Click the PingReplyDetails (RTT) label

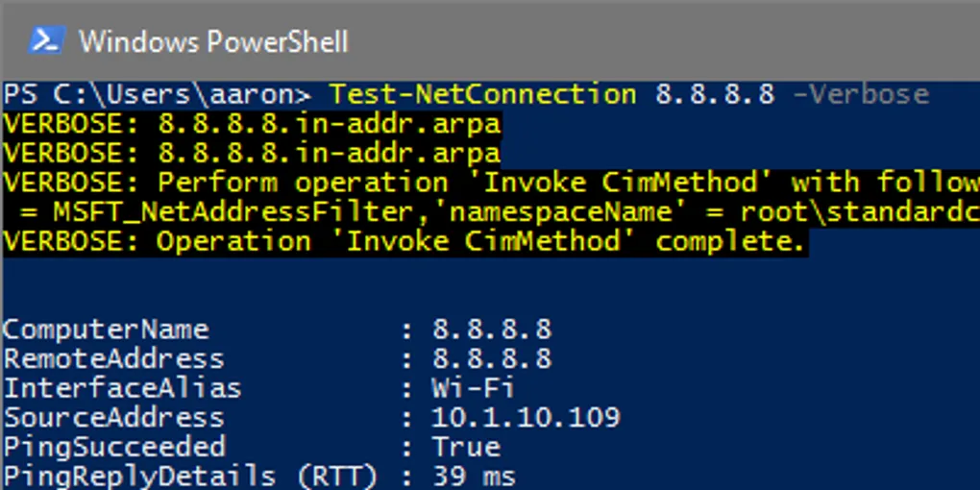tap(190, 477)
